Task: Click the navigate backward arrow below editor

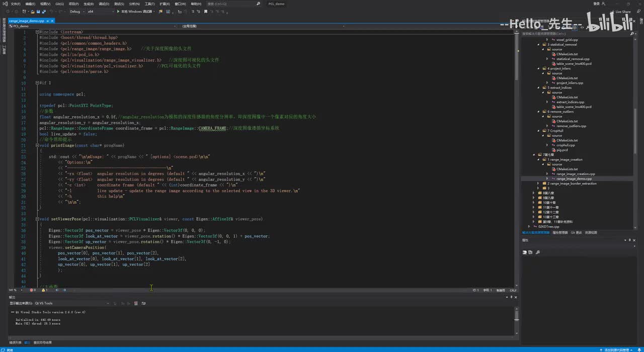Action: point(56,290)
